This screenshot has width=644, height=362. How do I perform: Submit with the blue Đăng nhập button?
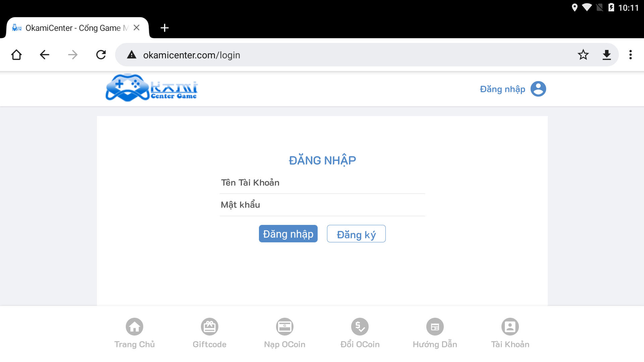[x=288, y=234]
